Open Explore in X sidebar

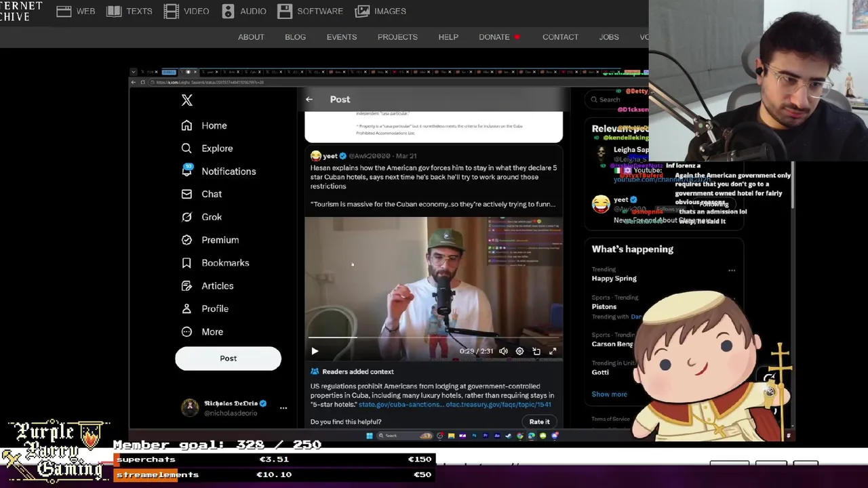tap(207, 148)
